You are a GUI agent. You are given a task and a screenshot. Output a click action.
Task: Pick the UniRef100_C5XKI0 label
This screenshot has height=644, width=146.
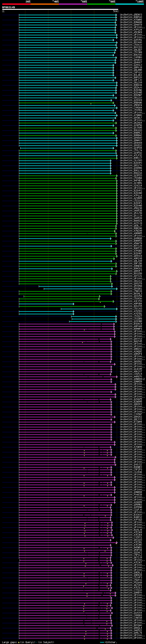[x=131, y=45]
